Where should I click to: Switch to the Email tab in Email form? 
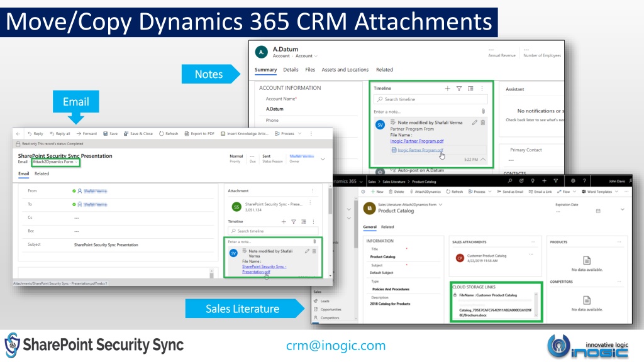(23, 173)
